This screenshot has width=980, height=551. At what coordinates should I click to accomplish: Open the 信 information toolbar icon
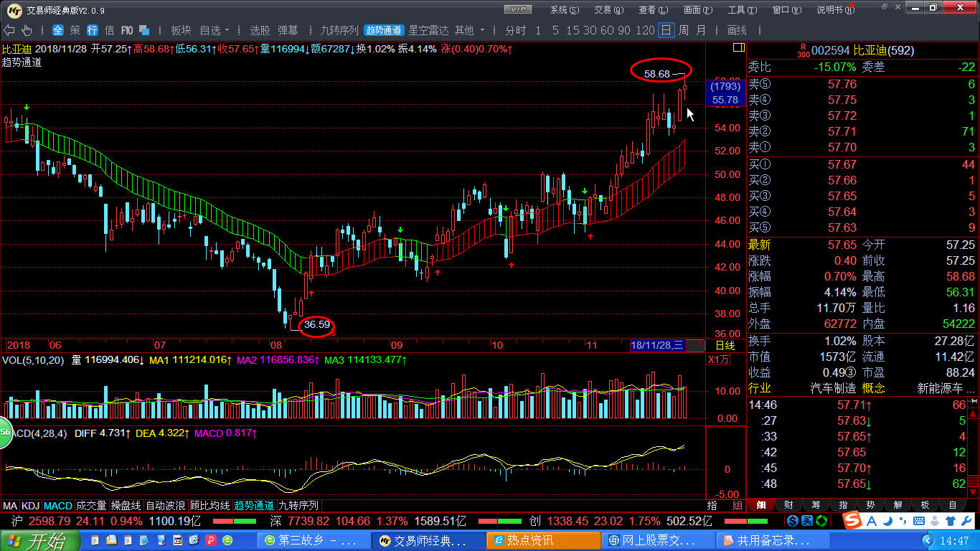[110, 30]
